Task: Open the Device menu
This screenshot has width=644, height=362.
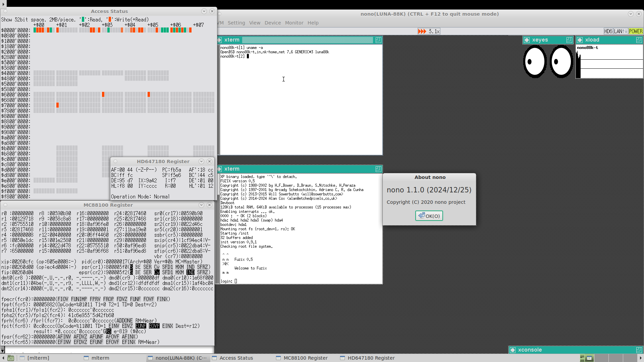Action: tap(272, 23)
